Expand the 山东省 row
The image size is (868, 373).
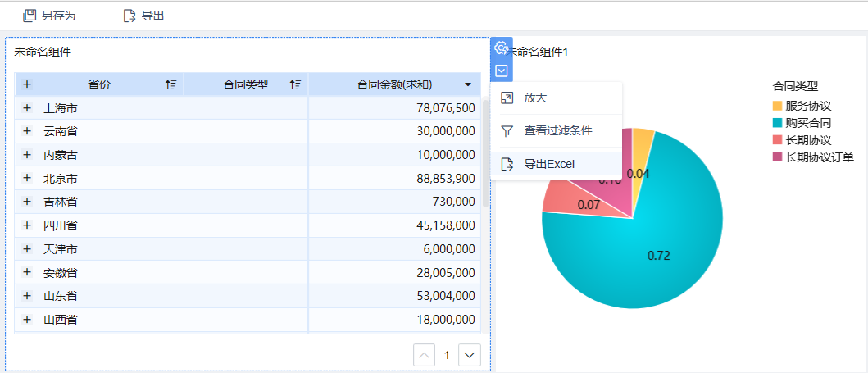26,295
